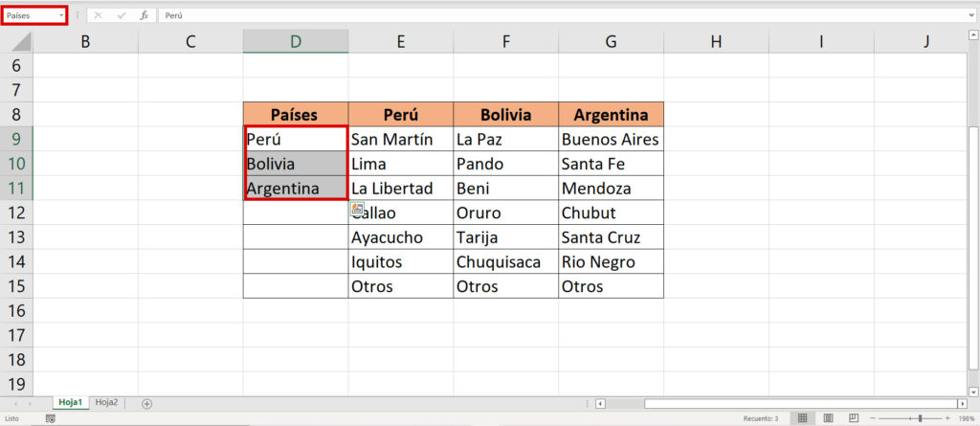980x426 pixels.
Task: Click the zoom slider handle
Action: click(x=920, y=418)
